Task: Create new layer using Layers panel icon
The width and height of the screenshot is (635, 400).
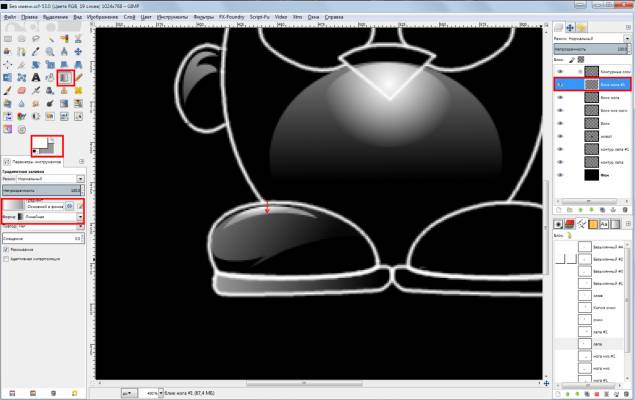Action: click(x=558, y=210)
